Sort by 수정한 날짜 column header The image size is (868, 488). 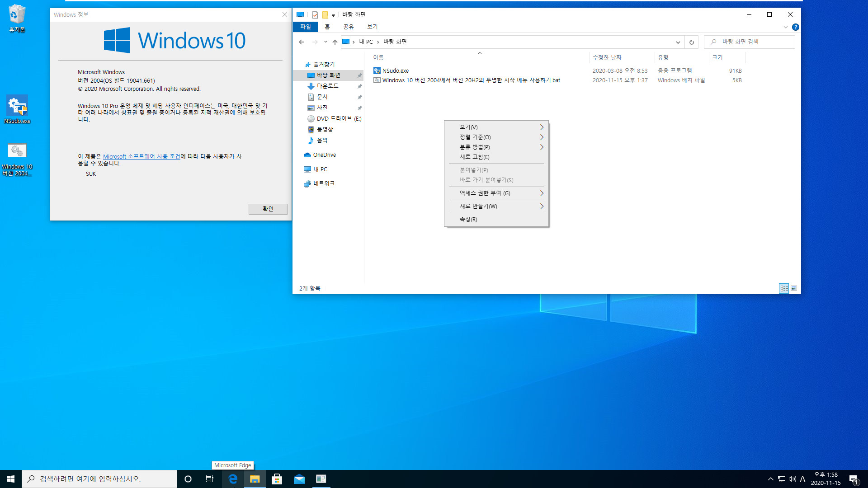[622, 57]
